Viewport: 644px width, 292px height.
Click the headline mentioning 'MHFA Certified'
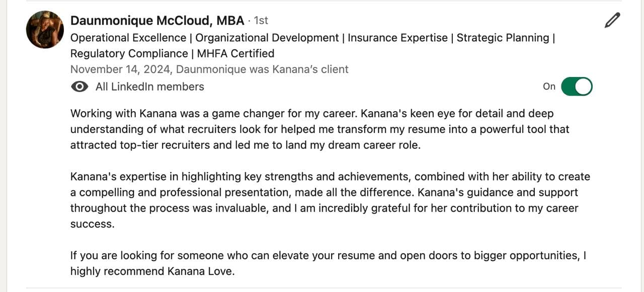coord(235,53)
